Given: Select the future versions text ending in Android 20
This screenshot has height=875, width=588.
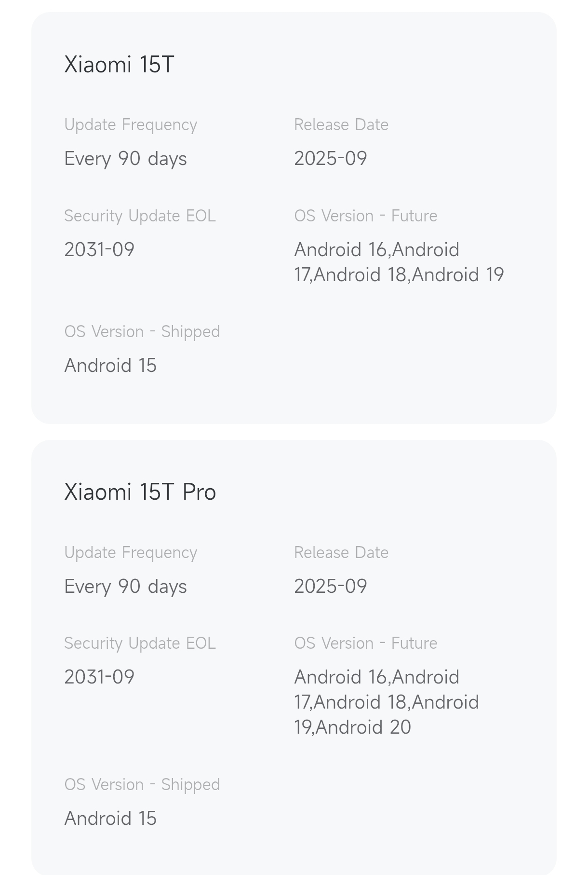Looking at the screenshot, I should [x=386, y=702].
